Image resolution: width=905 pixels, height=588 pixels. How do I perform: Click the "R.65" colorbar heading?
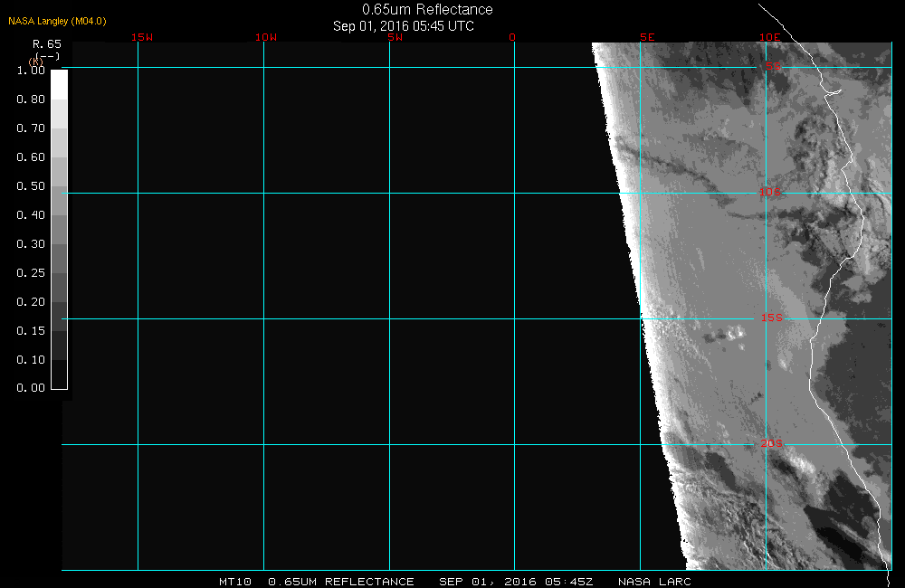(47, 43)
